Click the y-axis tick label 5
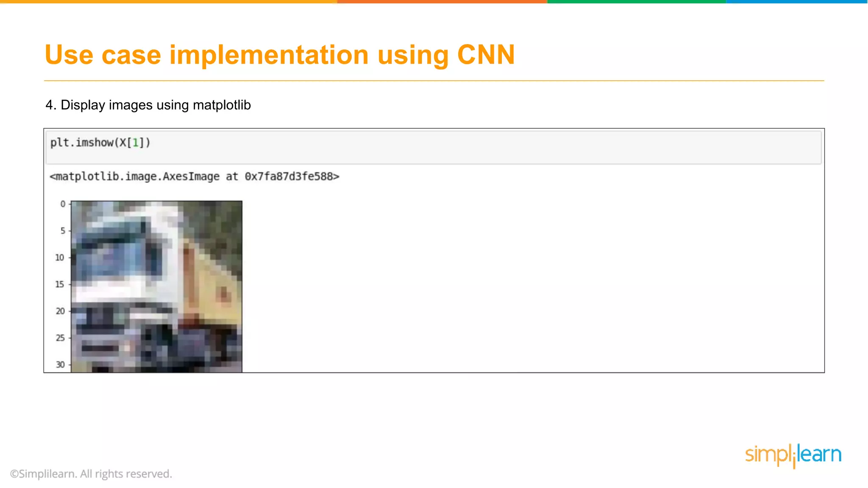 (x=63, y=230)
